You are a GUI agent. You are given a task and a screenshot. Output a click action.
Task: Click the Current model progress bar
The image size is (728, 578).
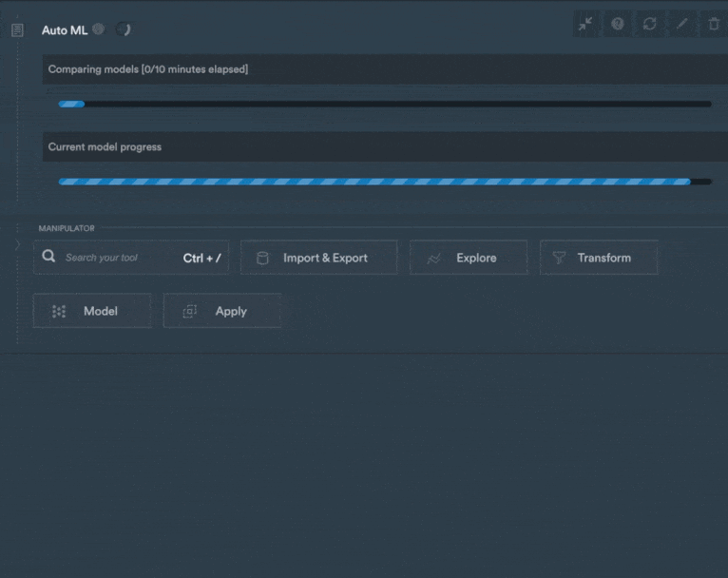tap(385, 182)
